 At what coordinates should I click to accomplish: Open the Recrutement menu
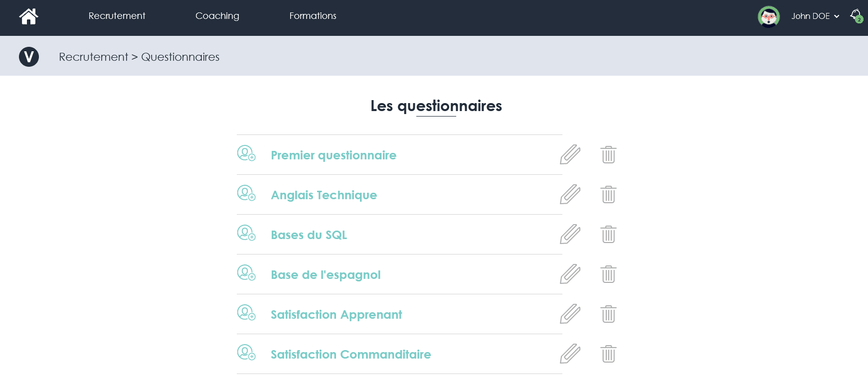(x=117, y=15)
